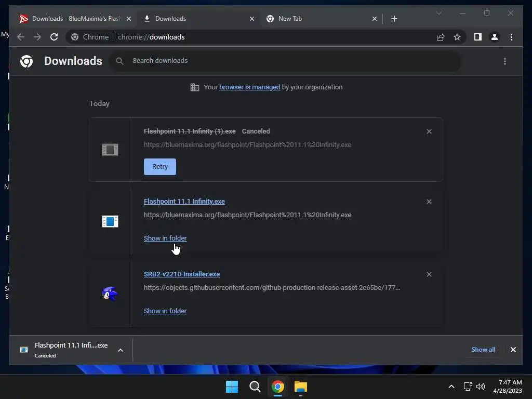Open Chrome's three-dot main menu
This screenshot has height=399, width=532.
click(x=511, y=37)
